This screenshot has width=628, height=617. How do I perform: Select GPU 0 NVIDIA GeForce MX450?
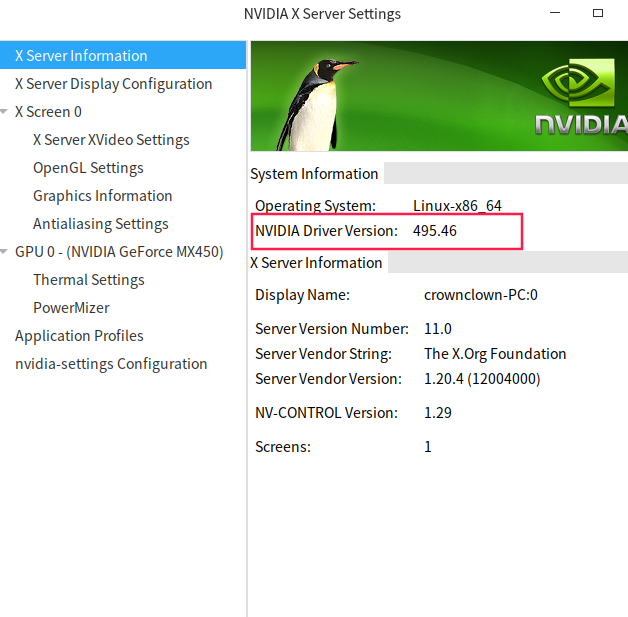[x=119, y=252]
